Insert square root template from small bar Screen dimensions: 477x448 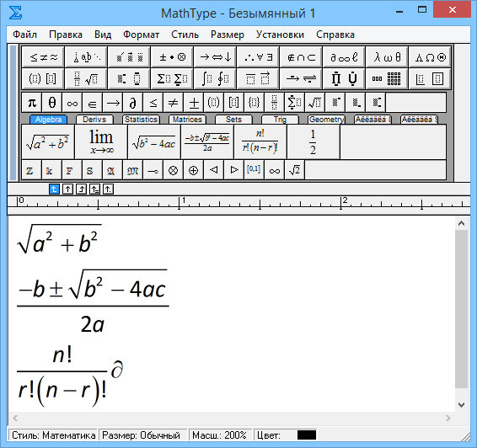point(315,103)
